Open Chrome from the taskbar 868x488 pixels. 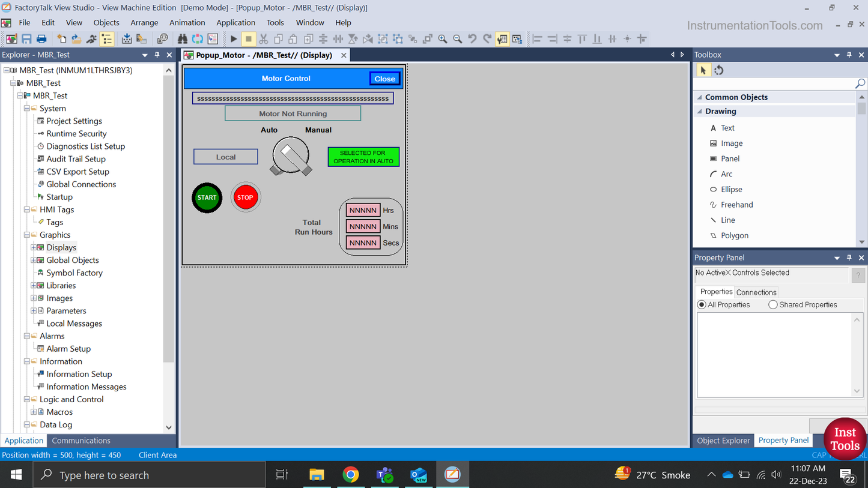[x=351, y=475]
